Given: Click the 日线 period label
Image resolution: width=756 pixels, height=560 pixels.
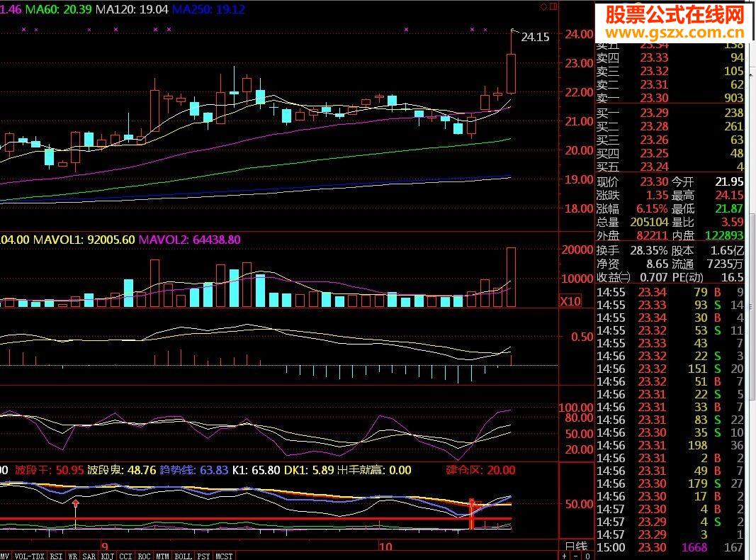Looking at the screenshot, I should tap(576, 546).
